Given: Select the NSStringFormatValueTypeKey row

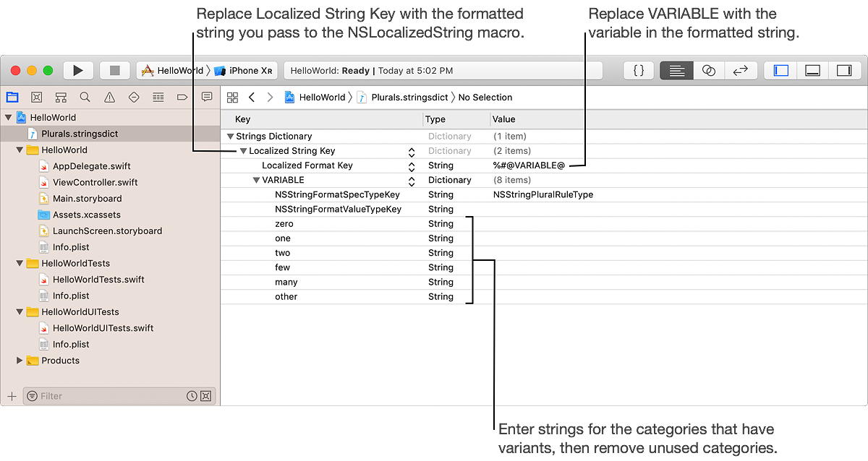Looking at the screenshot, I should pyautogui.click(x=544, y=209).
